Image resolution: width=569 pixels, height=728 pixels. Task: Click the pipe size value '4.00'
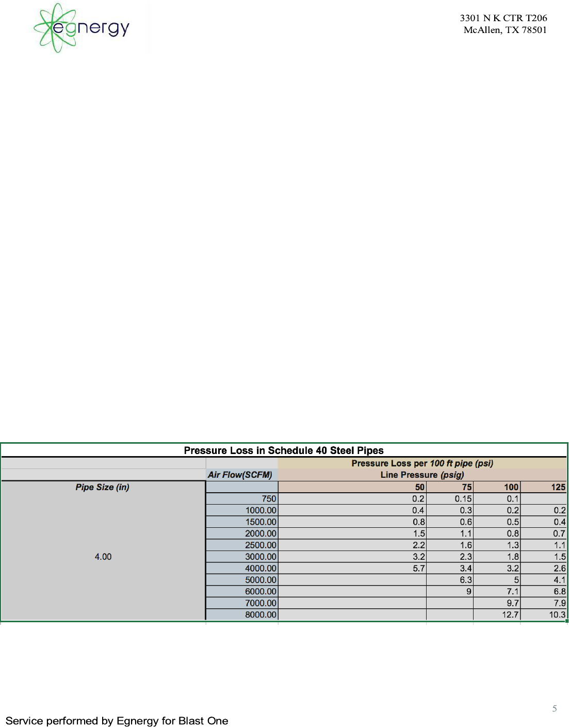[x=103, y=557]
